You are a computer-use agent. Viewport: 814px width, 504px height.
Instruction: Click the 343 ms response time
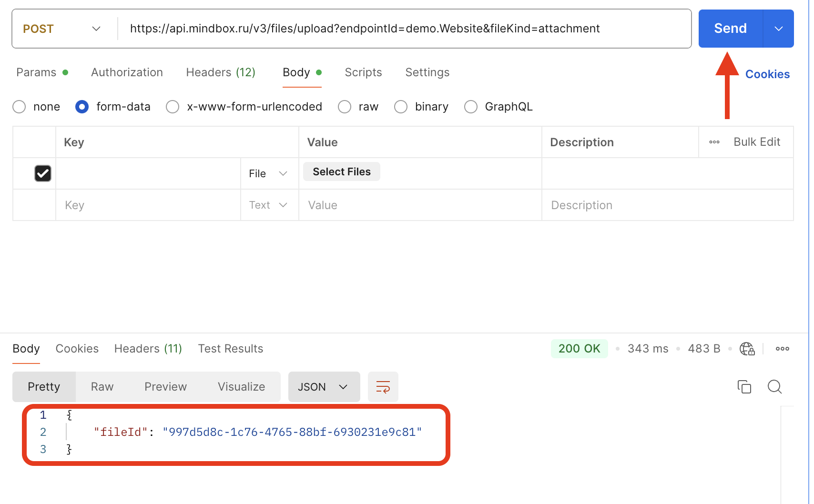(x=648, y=349)
